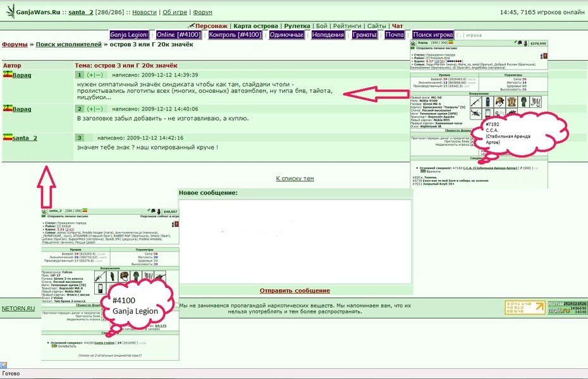Click the С.С.А. syndicate link in Bapag's profile
The width and height of the screenshot is (588, 379).
pos(490,168)
